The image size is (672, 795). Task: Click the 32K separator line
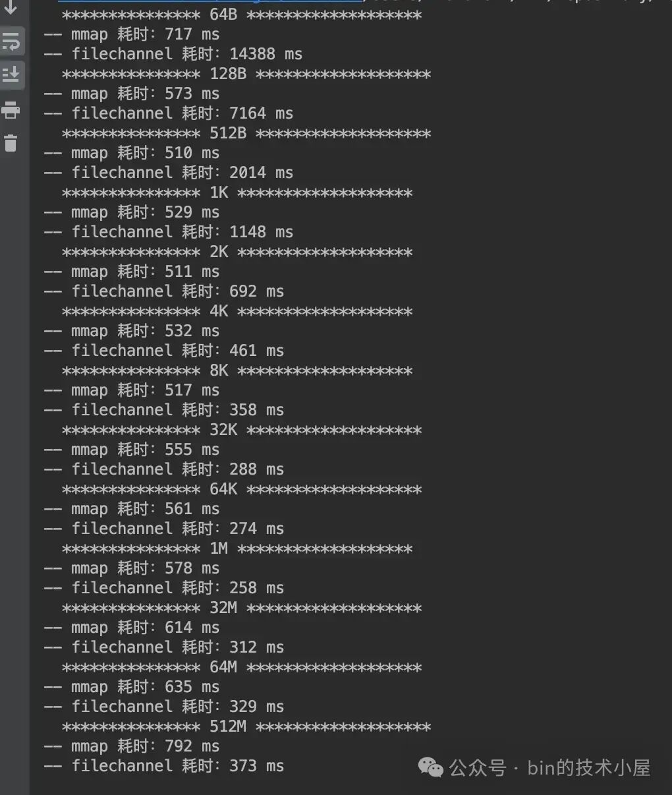242,430
